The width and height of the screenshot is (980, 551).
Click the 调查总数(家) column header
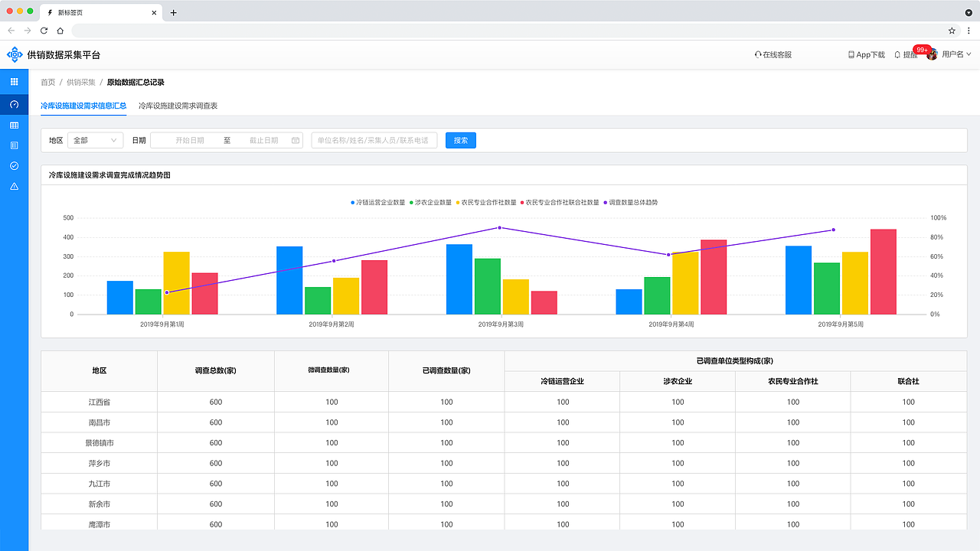pos(216,370)
